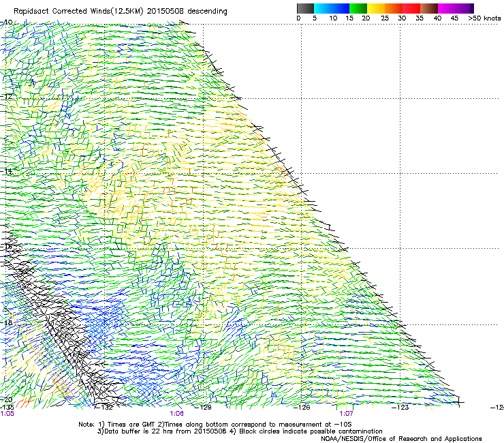
Task: Click the '-135' longitude axis label
Action: point(7,408)
